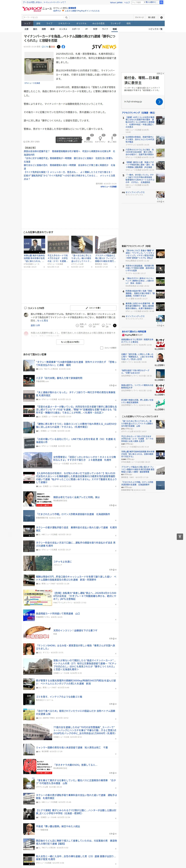Select the ライブ menu in top navigation
186x868 pixels.
pos(49,23)
